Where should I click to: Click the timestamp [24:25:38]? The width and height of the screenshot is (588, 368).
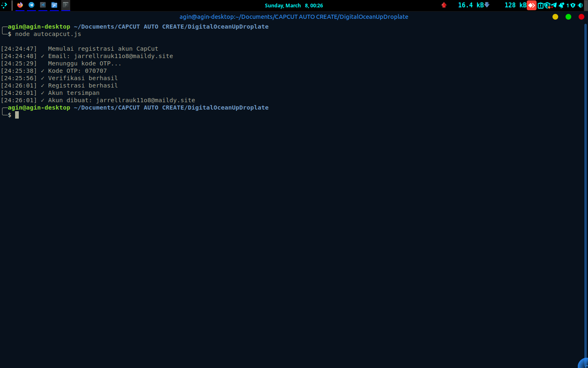(19, 71)
